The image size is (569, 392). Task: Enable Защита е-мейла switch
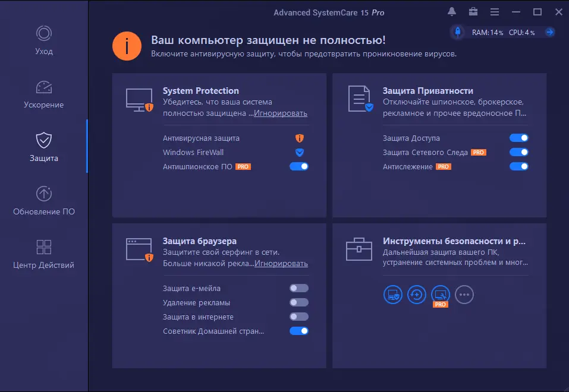[299, 288]
